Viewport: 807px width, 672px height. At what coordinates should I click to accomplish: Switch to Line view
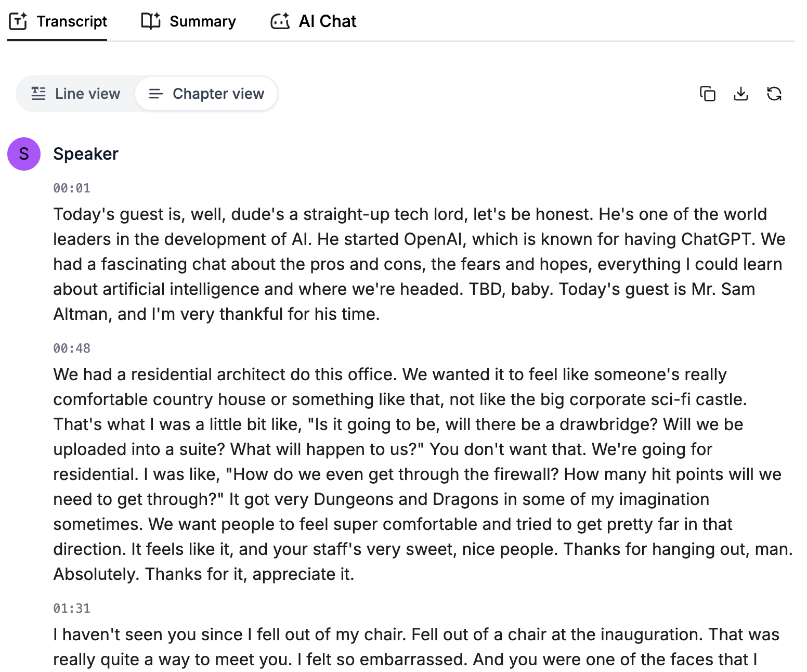click(76, 94)
